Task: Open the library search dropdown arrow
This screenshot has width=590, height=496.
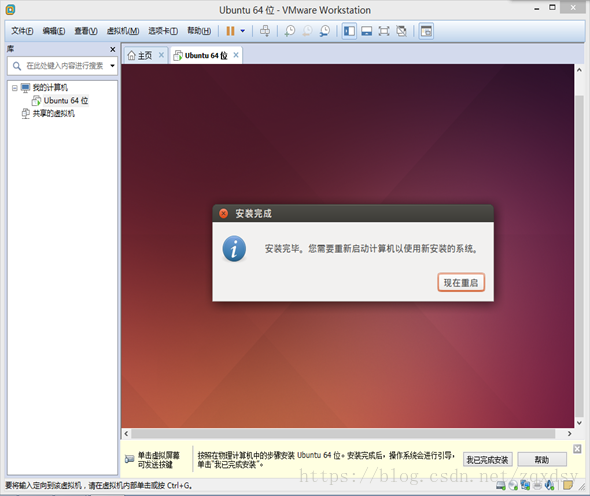Action: [x=112, y=66]
